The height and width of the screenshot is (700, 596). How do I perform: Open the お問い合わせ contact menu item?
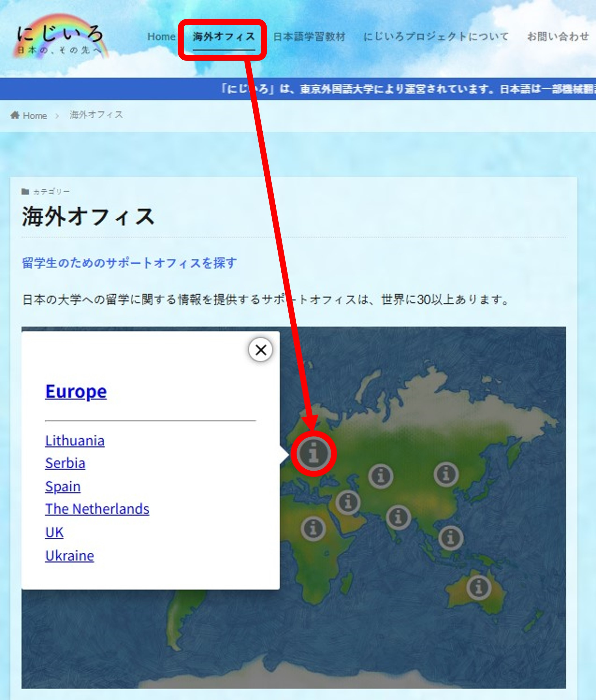(558, 36)
